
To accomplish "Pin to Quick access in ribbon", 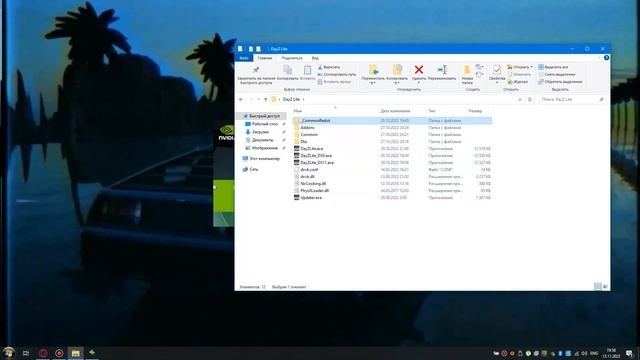I will point(256,75).
